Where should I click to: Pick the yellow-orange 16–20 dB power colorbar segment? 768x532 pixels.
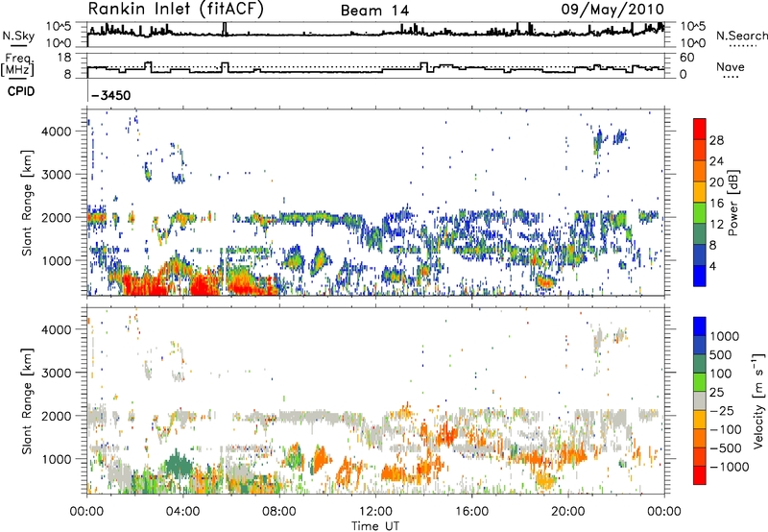tap(700, 192)
